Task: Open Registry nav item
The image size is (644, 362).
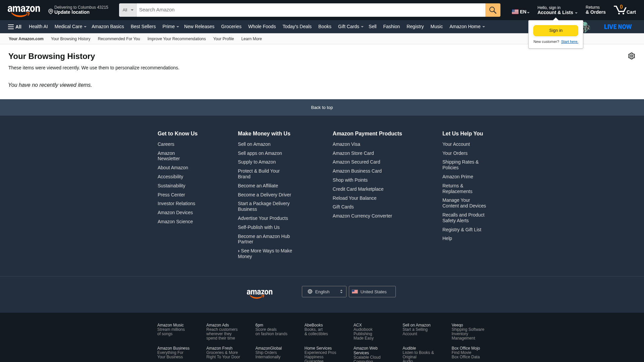Action: click(x=415, y=26)
